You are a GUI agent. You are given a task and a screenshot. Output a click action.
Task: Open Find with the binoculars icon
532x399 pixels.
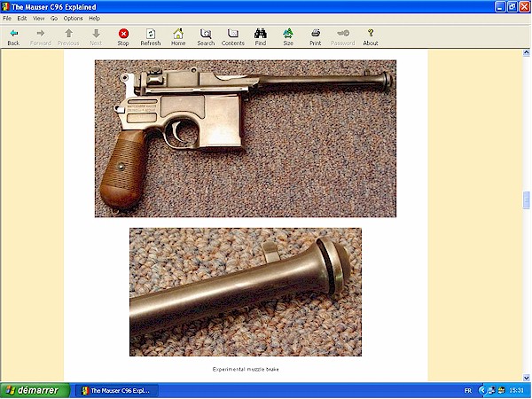point(260,37)
